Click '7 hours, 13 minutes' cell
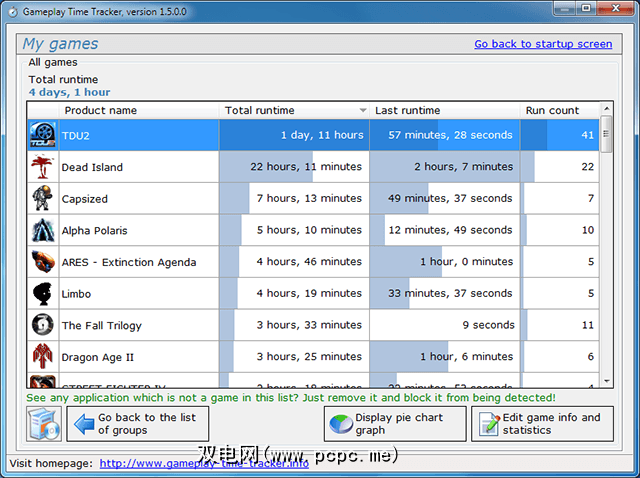Image resolution: width=640 pixels, height=478 pixels. click(294, 198)
